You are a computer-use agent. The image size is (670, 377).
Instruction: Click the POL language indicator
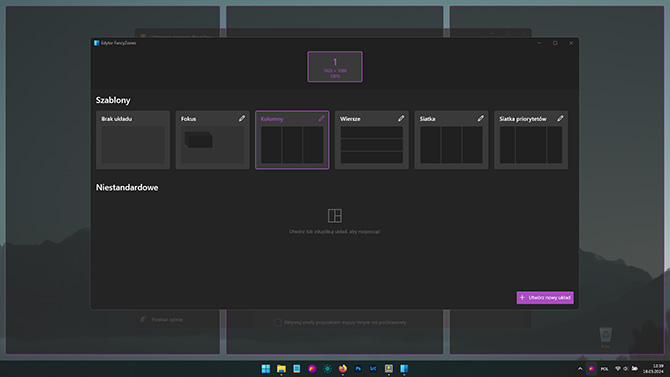tap(604, 368)
